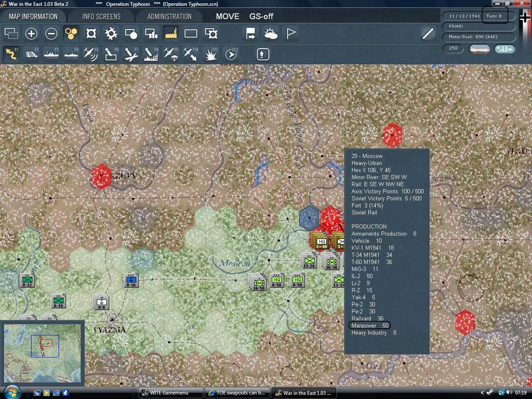532x399 pixels.
Task: Switch to TOE swapouts browser taskbar item
Action: (x=237, y=393)
